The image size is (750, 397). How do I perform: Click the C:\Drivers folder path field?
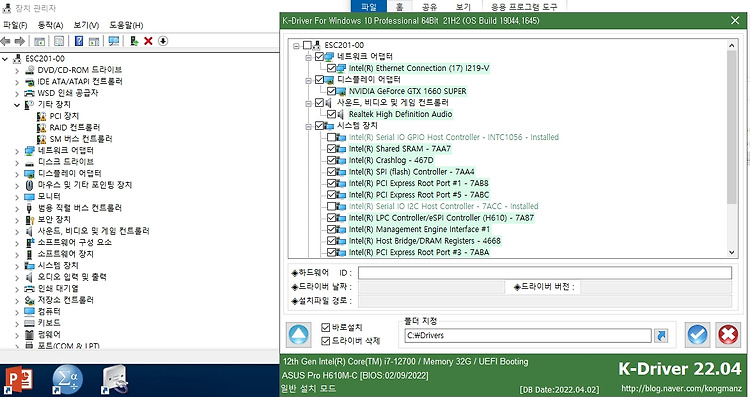point(528,335)
